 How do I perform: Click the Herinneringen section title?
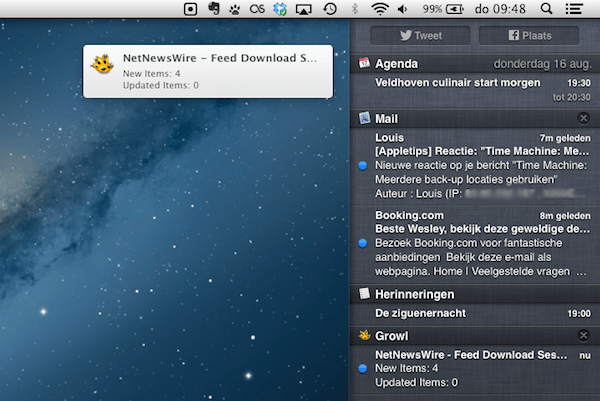point(414,294)
